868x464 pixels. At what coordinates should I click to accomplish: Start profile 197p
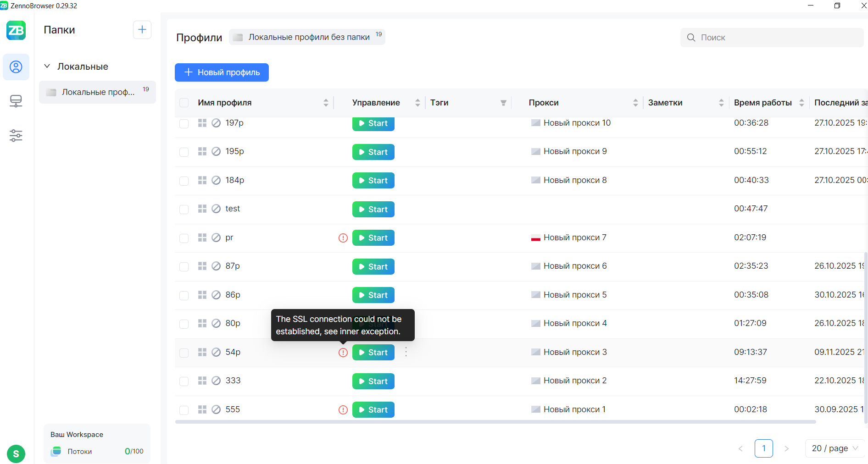pyautogui.click(x=373, y=123)
